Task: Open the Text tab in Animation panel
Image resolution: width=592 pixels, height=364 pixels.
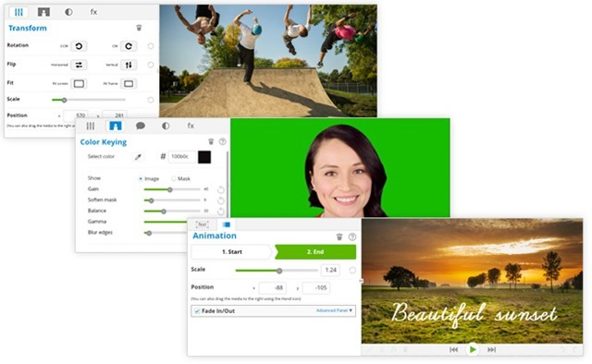Action: [x=202, y=224]
